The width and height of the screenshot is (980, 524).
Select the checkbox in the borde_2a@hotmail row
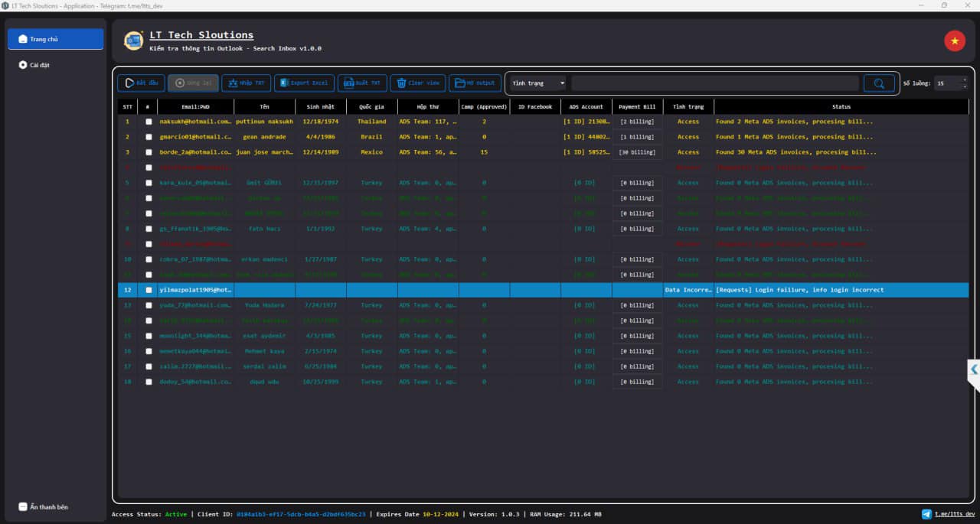point(149,152)
